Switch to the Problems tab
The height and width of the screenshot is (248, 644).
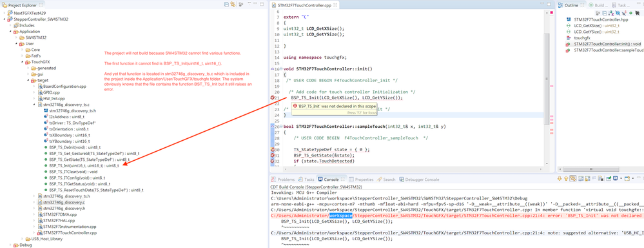click(x=283, y=180)
